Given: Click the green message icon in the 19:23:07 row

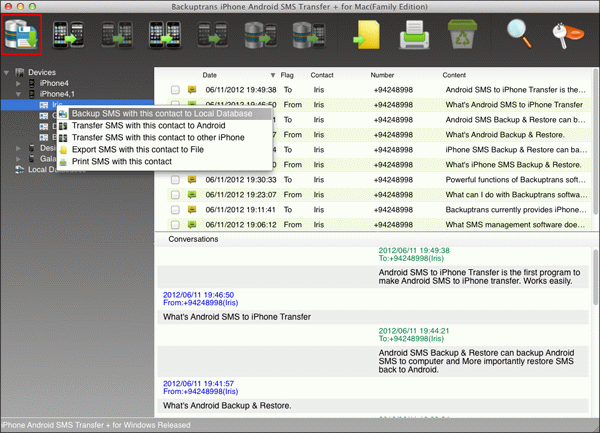Looking at the screenshot, I should (192, 195).
